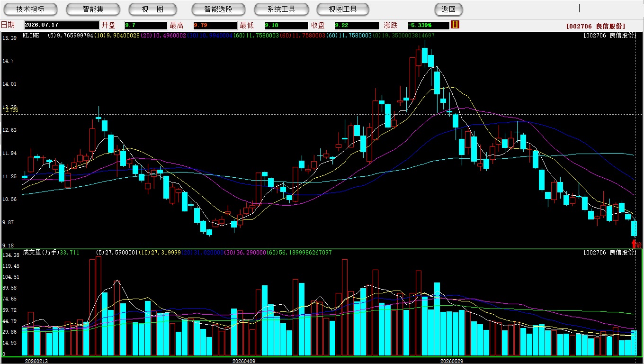Select the date field showing 2026.07.17

tap(62, 25)
